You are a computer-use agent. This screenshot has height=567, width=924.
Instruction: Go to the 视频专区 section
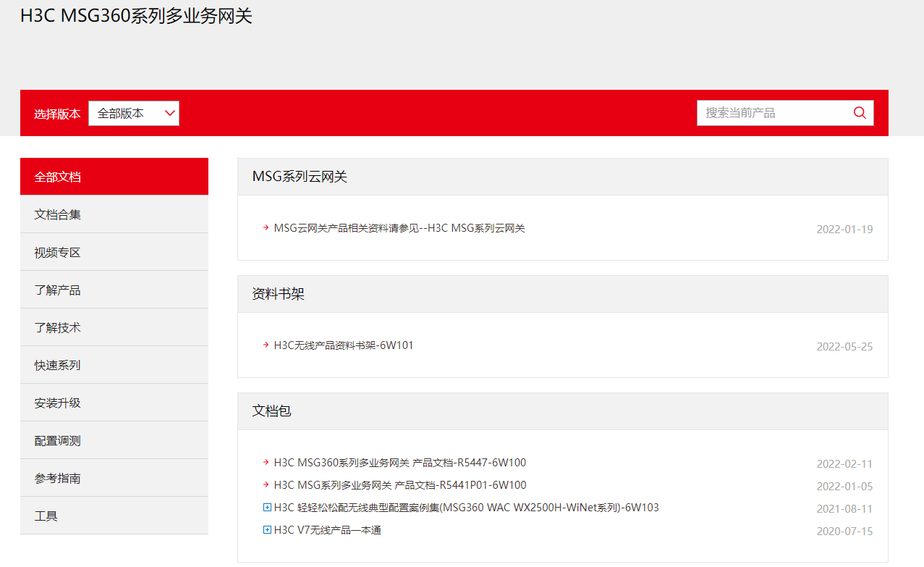(114, 252)
